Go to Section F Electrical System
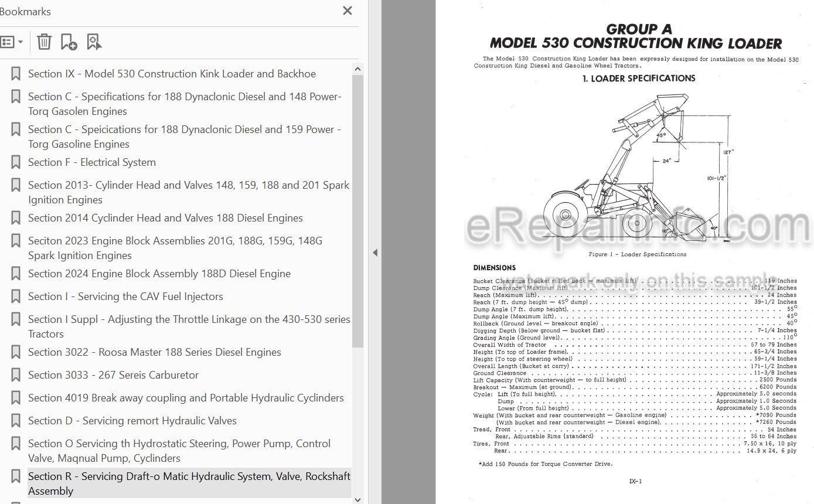This screenshot has height=504, width=814. click(x=92, y=162)
